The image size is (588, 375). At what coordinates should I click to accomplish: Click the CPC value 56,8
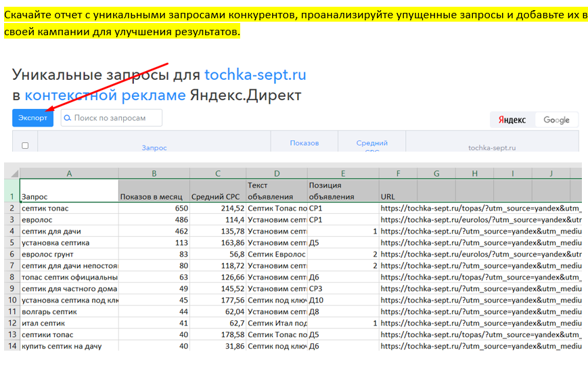click(218, 255)
